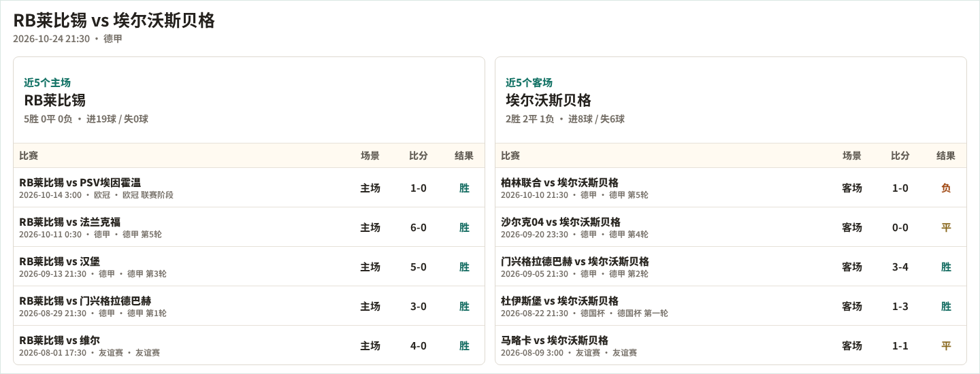
Task: Select summary "2胜 2平 1负 • 进8球 / 失6球"
Action: tap(565, 119)
